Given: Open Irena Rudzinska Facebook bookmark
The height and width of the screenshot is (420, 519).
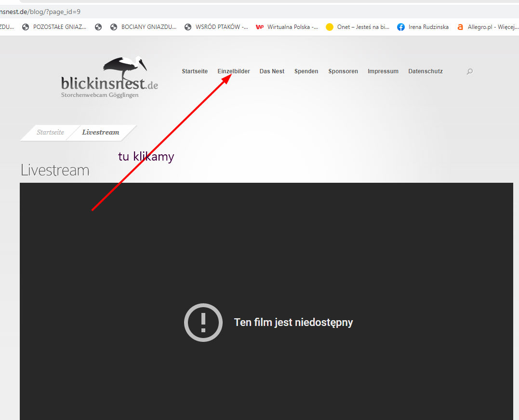Looking at the screenshot, I should tap(423, 27).
